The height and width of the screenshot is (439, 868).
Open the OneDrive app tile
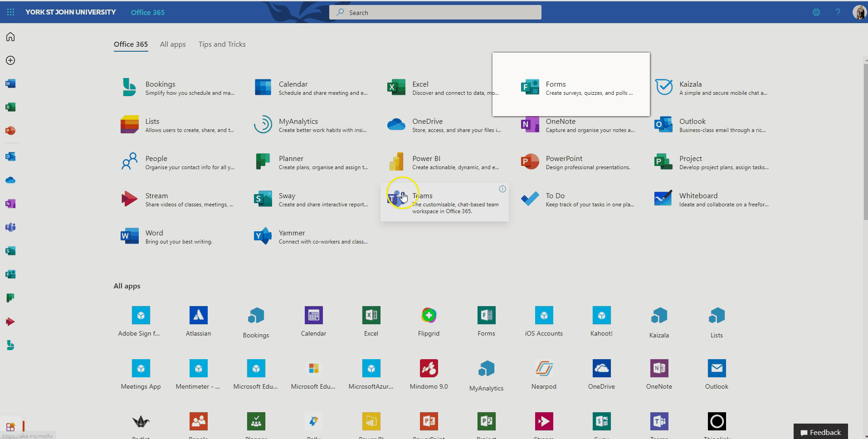[x=444, y=125]
